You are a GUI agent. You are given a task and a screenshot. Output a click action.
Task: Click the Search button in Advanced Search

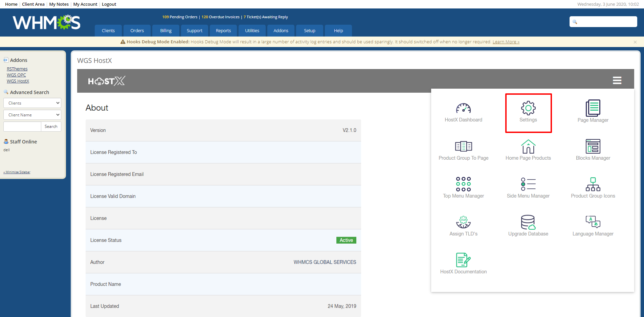point(51,126)
